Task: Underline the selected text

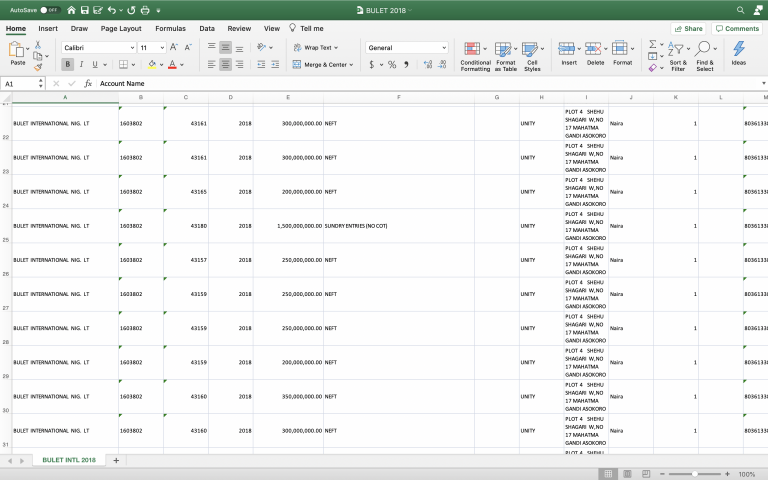Action: (x=95, y=64)
